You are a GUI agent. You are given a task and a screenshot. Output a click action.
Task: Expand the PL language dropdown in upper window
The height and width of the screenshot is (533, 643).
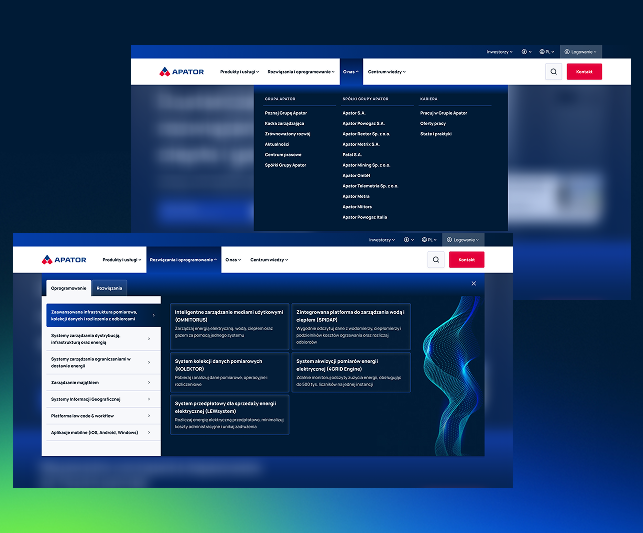click(547, 52)
